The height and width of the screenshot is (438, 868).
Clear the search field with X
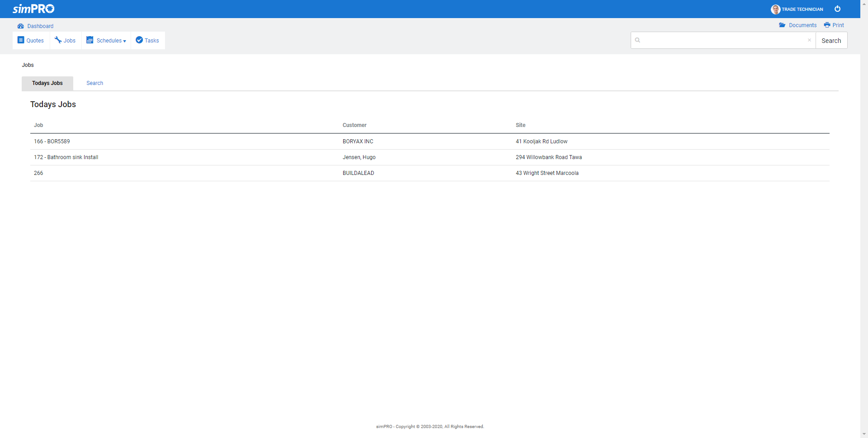(809, 40)
